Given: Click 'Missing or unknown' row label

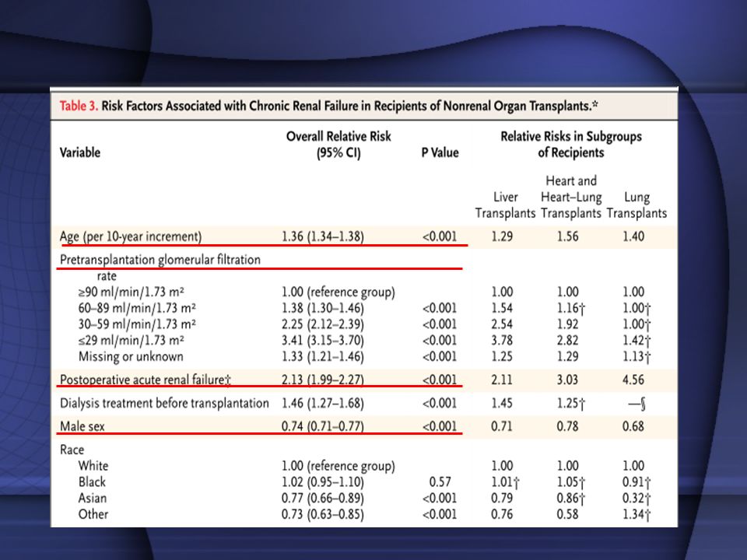Looking at the screenshot, I should tap(131, 357).
